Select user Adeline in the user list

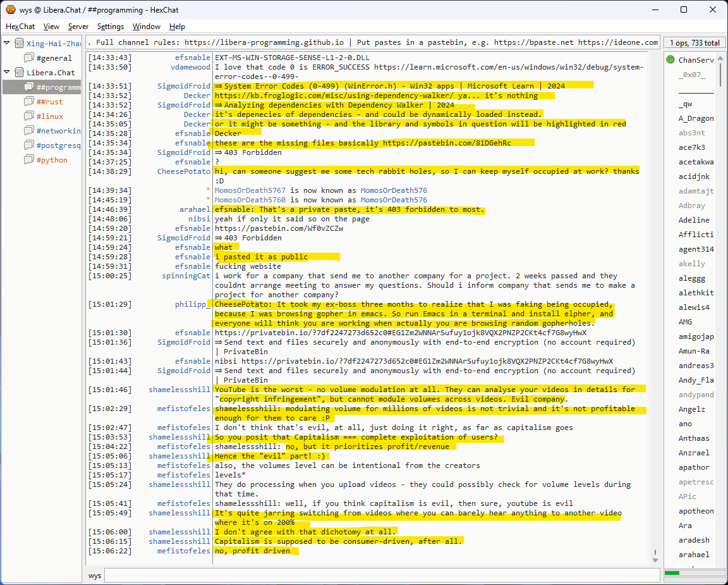click(694, 220)
